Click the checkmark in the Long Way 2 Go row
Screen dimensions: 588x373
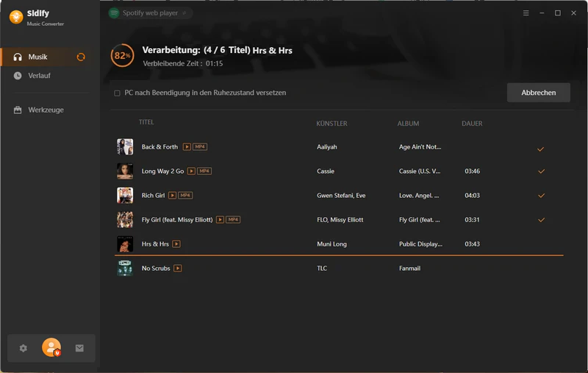[541, 171]
